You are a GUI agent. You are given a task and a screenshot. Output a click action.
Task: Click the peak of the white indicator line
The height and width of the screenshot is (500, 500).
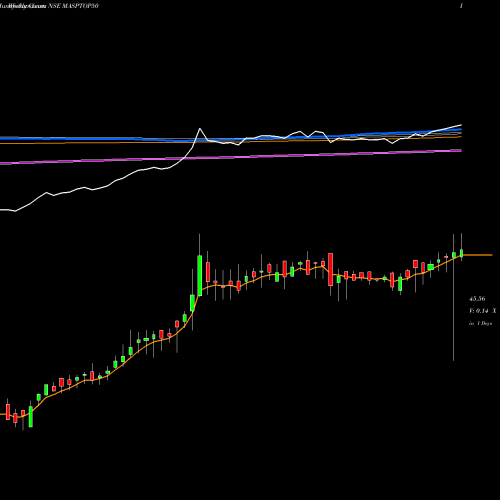[x=200, y=129]
